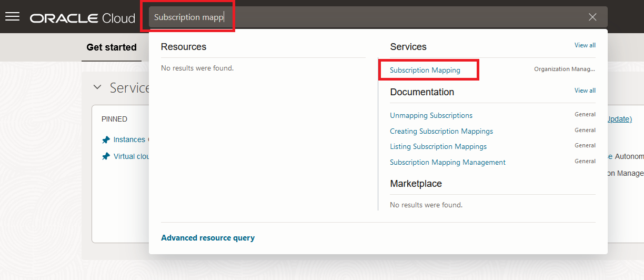This screenshot has height=280, width=644.
Task: Click inside the search input field
Action: click(x=368, y=17)
